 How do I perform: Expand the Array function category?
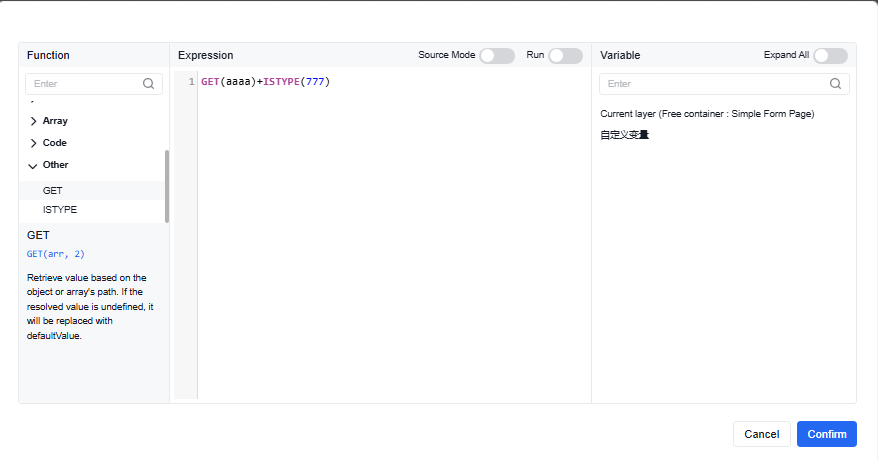[x=55, y=121]
